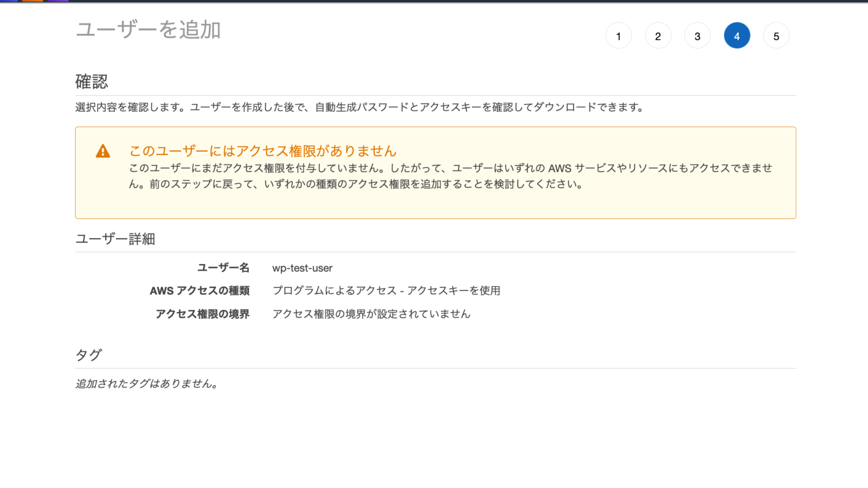Click inside the yellow warning message box
The image size is (868, 488).
(435, 172)
